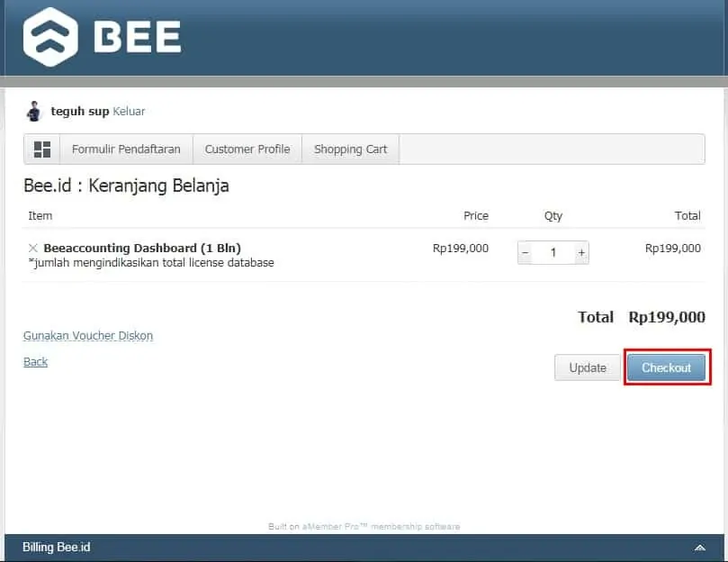Image resolution: width=728 pixels, height=562 pixels.
Task: Click the Qty column header
Action: pos(553,216)
